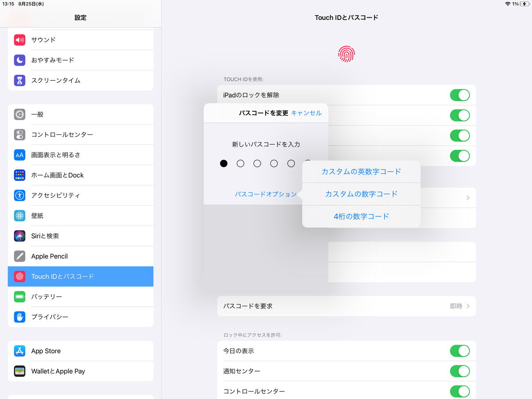Select カスタムの数字コード option

pos(361,194)
